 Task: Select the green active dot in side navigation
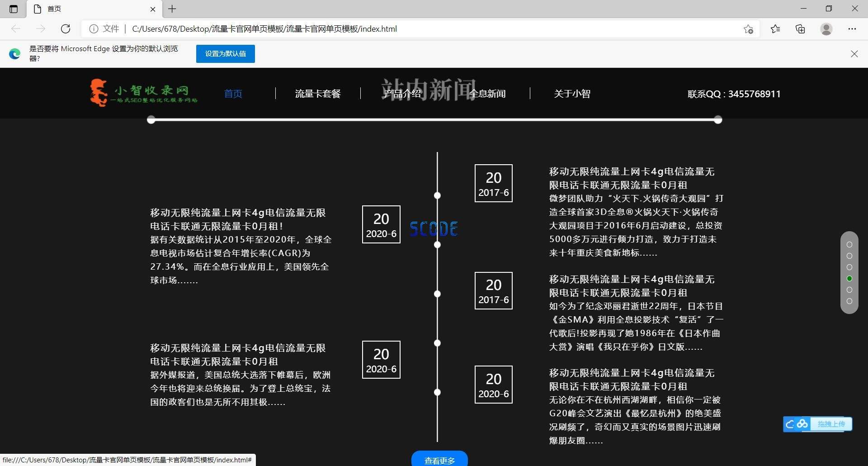(x=849, y=279)
